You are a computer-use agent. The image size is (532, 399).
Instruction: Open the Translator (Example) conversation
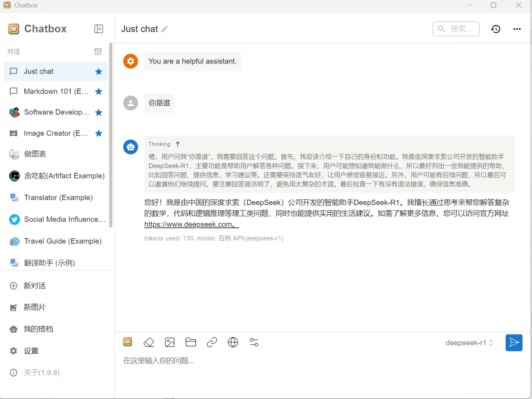(56, 197)
